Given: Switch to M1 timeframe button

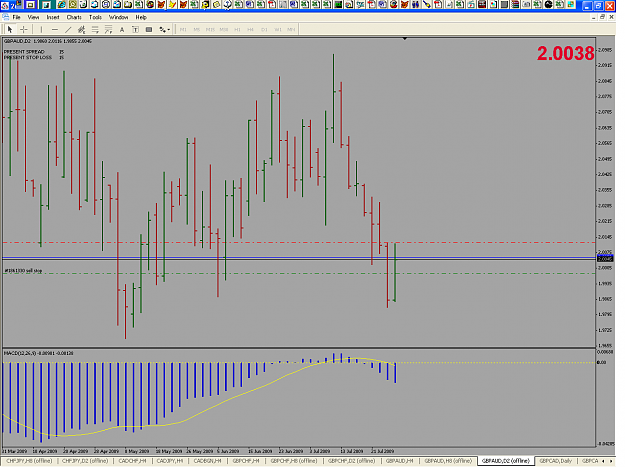Looking at the screenshot, I should pyautogui.click(x=183, y=29).
